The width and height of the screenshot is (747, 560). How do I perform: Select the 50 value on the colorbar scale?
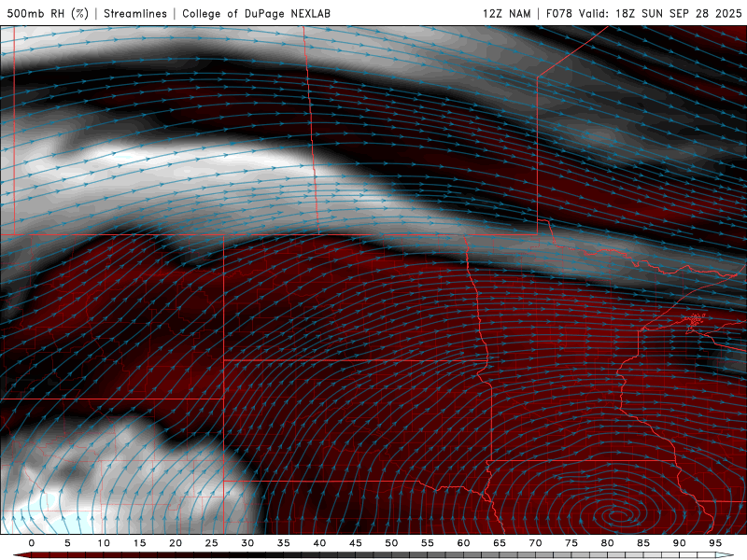click(x=391, y=543)
